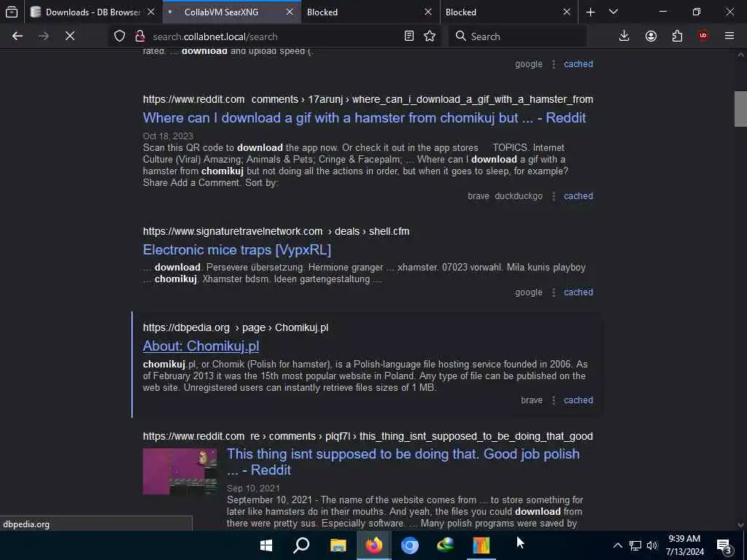Open the Windows Start menu
The height and width of the screenshot is (560, 747).
coord(266,545)
